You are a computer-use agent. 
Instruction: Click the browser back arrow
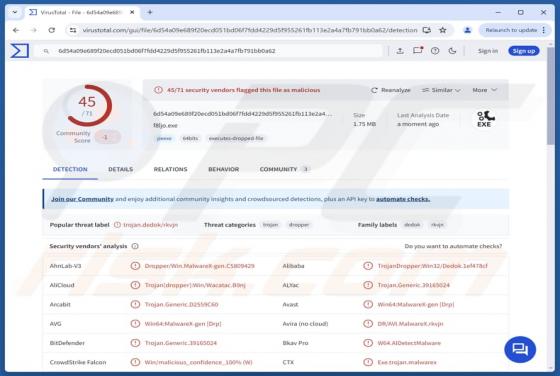(16, 30)
